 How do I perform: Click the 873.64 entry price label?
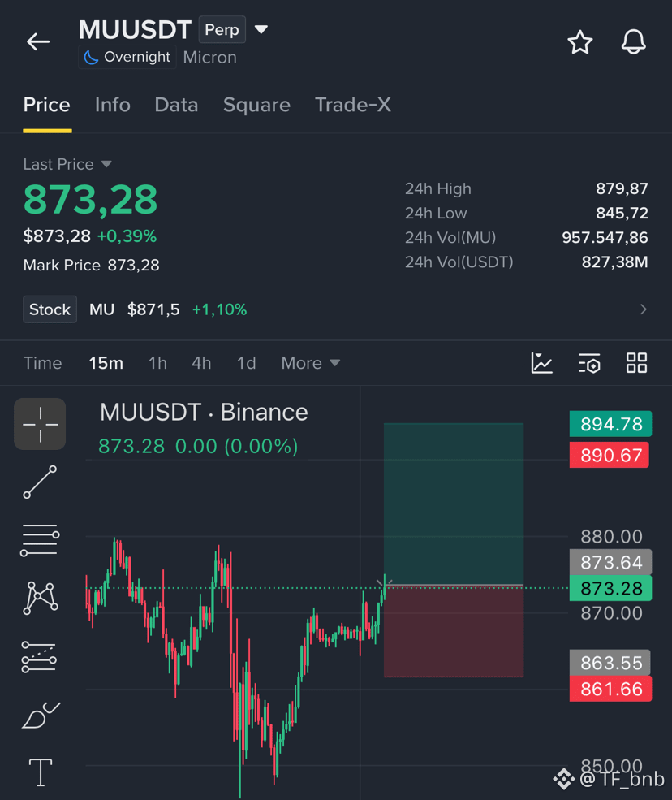pyautogui.click(x=611, y=562)
